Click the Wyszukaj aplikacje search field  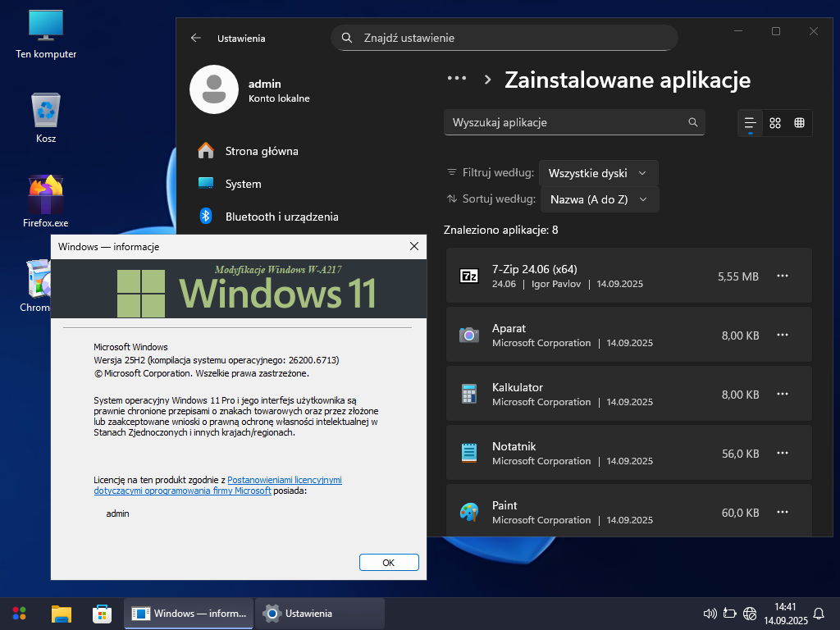coord(566,122)
